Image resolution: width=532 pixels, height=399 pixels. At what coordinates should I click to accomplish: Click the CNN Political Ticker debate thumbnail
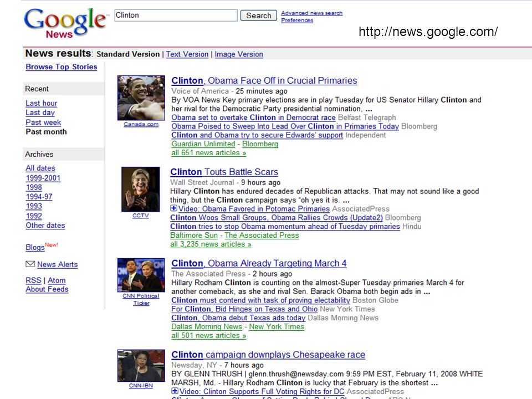point(141,275)
